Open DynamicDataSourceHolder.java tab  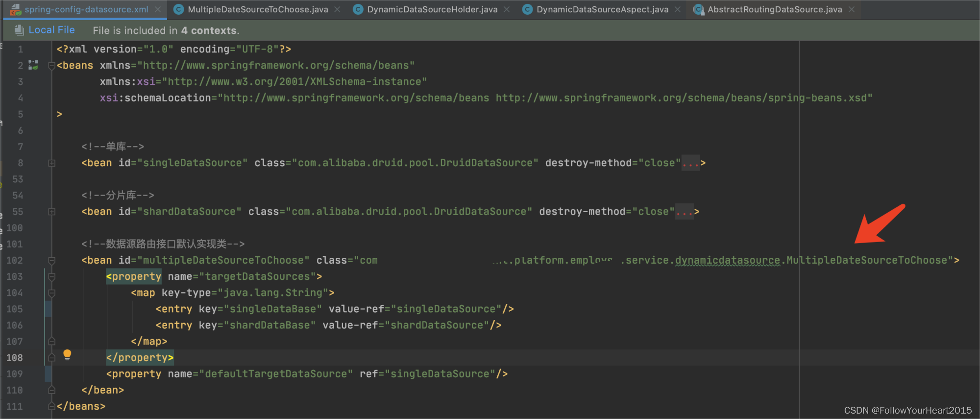click(432, 9)
